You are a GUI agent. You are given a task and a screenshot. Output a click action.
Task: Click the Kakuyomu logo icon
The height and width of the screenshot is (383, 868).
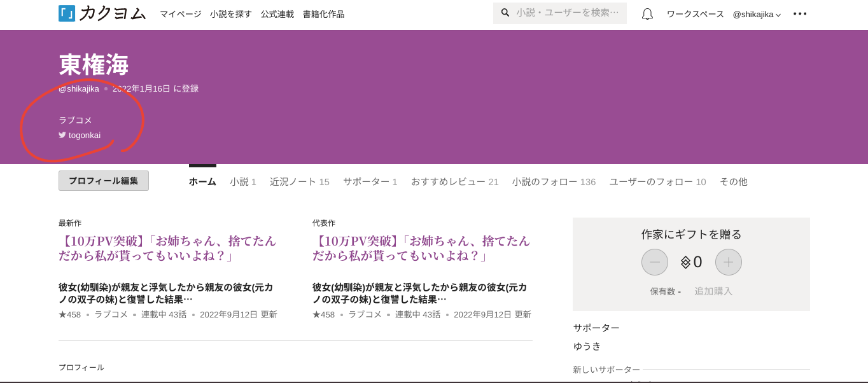[67, 13]
